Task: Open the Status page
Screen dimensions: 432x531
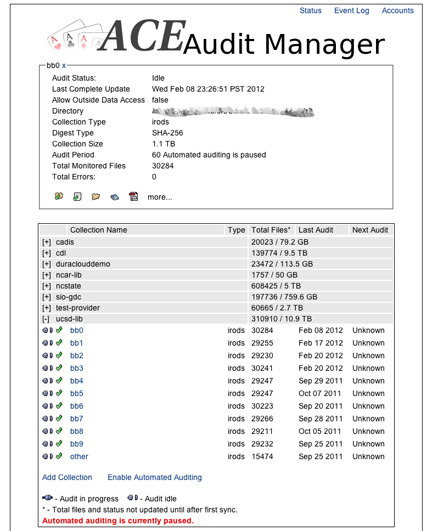Action: [310, 10]
